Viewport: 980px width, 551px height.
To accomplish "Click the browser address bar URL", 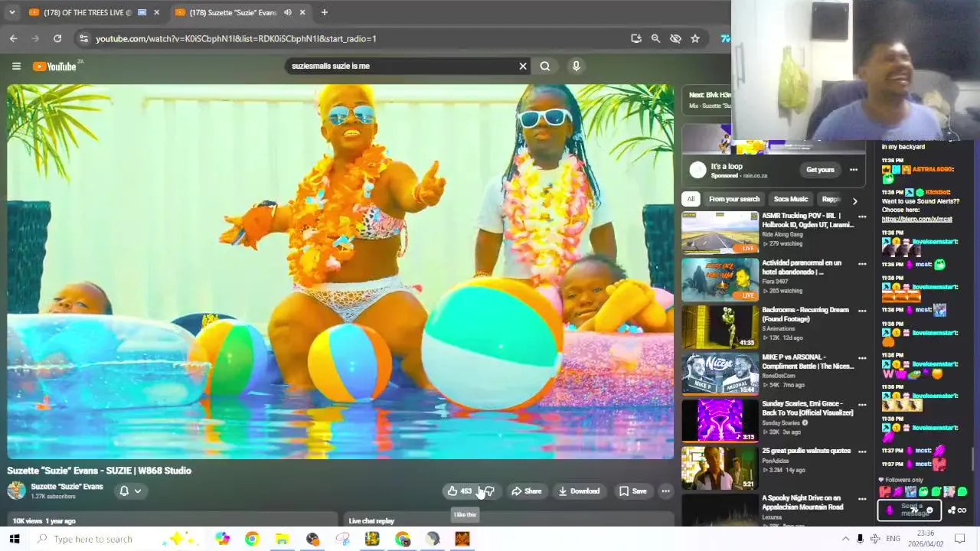I will 236,38.
